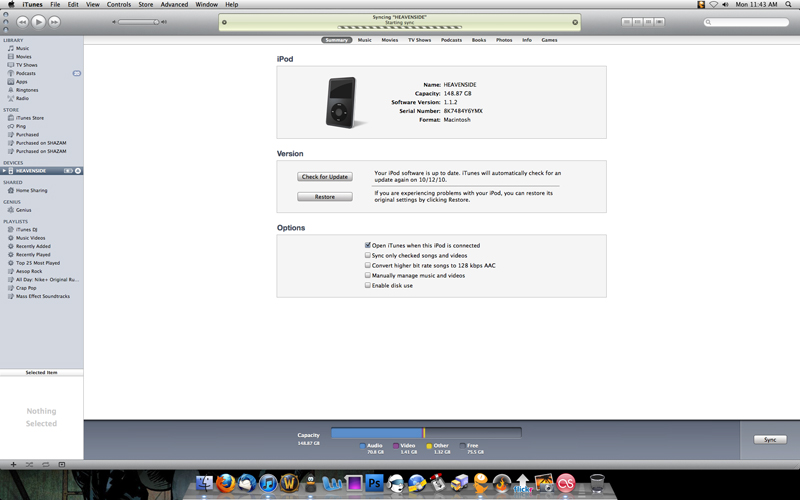Image resolution: width=800 pixels, height=500 pixels.
Task: Enable Sync only checked songs and videos
Action: [x=367, y=255]
